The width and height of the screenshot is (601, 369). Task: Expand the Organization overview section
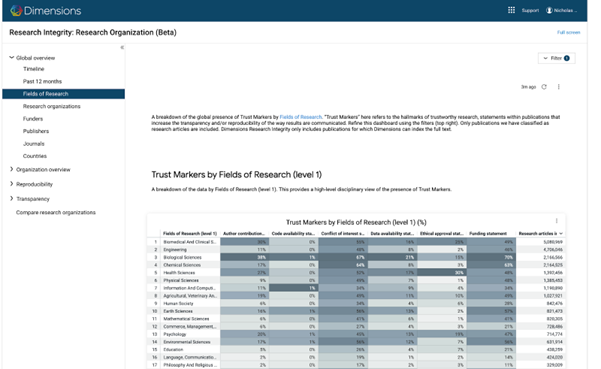11,169
